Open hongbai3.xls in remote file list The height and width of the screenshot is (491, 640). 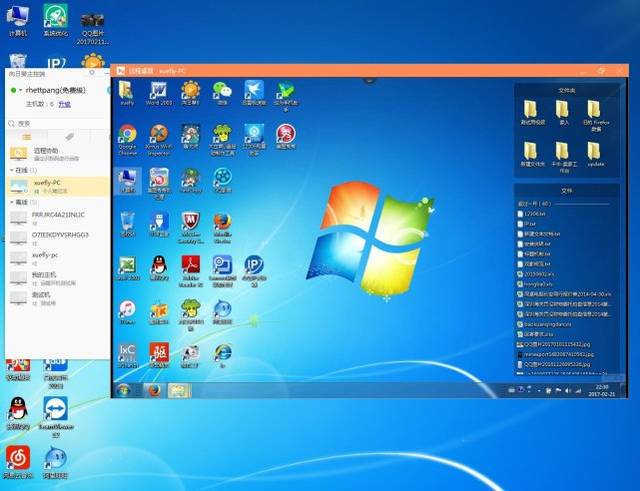click(x=534, y=284)
